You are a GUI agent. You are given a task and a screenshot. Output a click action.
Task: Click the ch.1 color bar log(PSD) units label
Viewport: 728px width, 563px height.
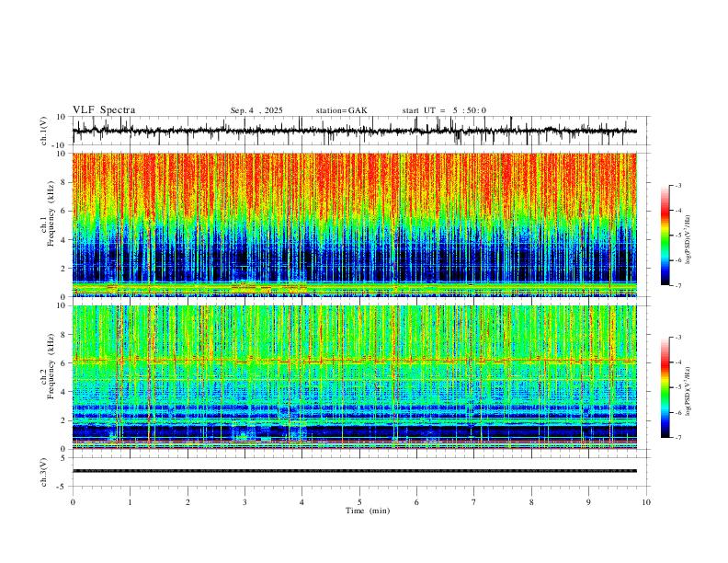click(688, 240)
